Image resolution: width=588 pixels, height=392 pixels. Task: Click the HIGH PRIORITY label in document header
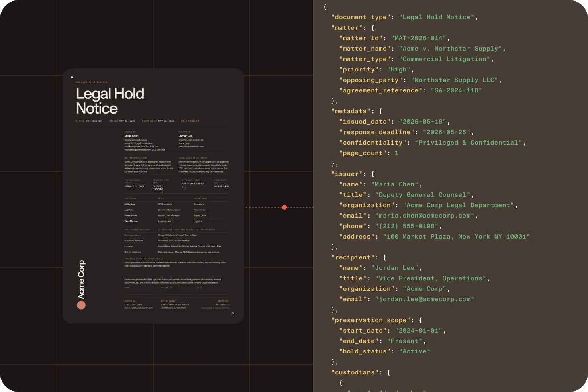pos(190,121)
